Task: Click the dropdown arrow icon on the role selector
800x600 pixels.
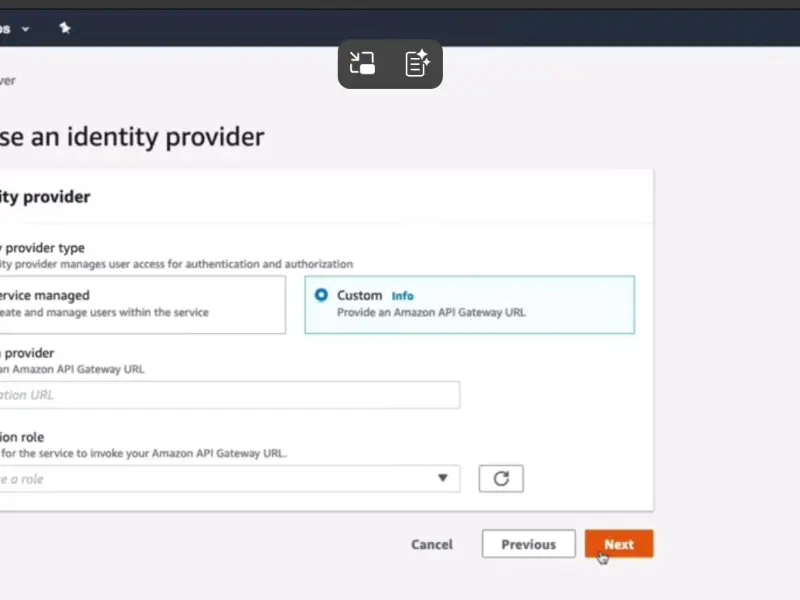Action: click(x=443, y=478)
